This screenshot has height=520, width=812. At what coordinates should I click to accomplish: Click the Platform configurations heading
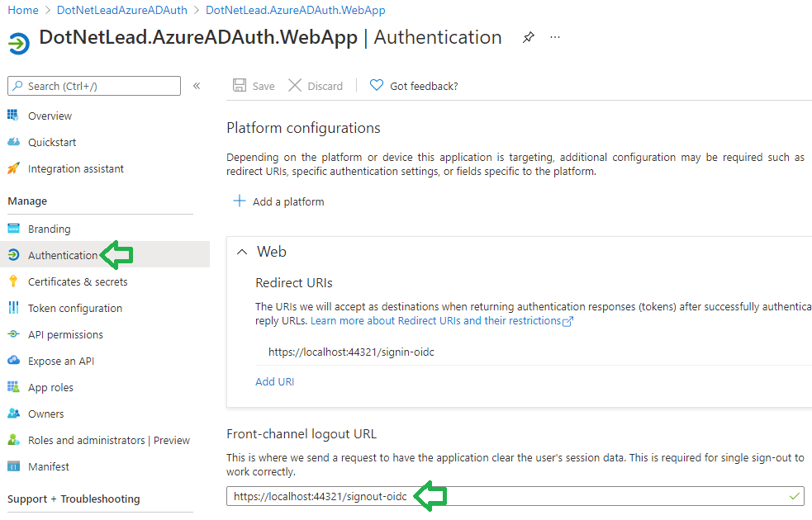click(303, 128)
